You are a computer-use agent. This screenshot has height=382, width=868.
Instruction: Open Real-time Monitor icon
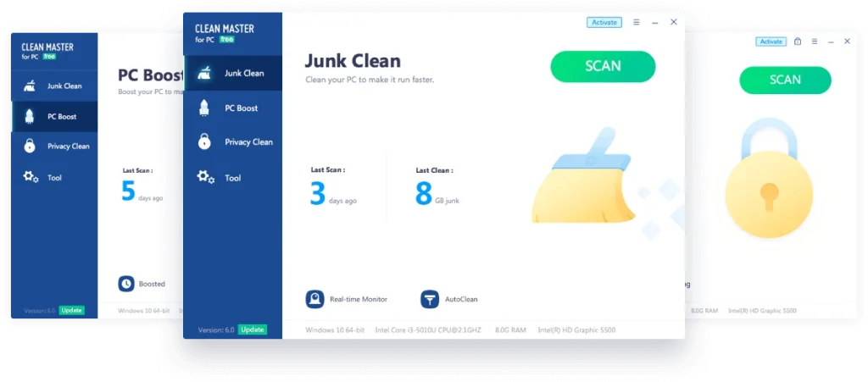coord(314,299)
